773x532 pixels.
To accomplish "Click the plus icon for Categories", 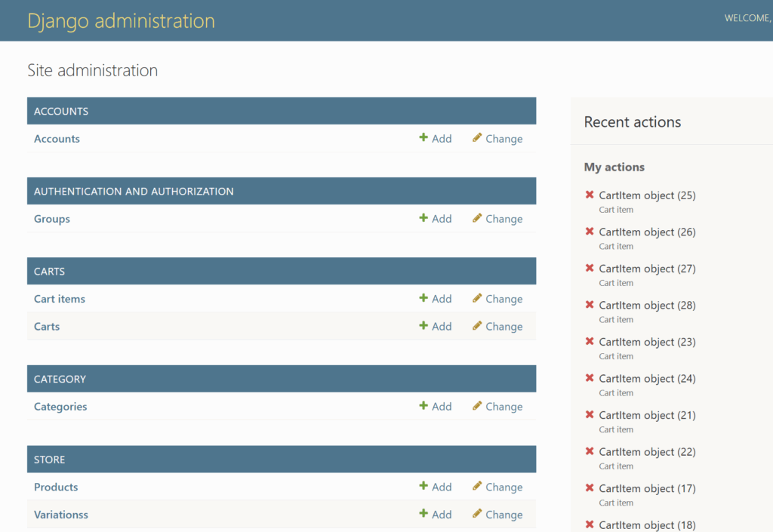I will (x=423, y=406).
